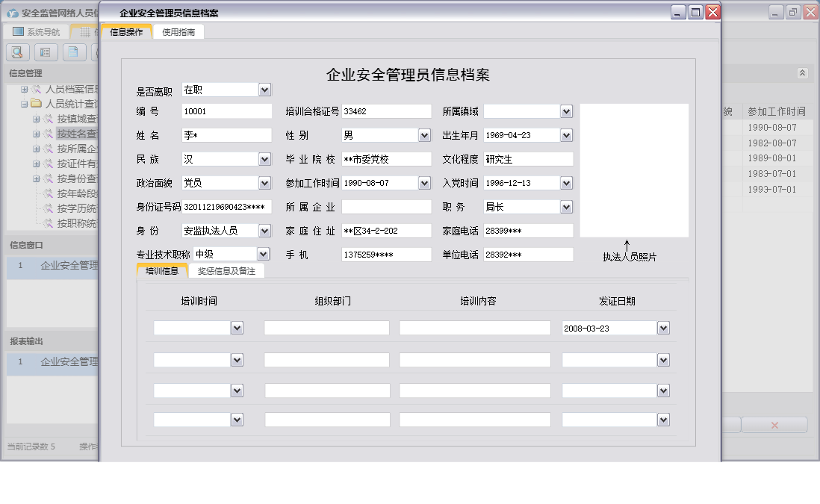Open the 发证日期 date dropdown

(663, 326)
